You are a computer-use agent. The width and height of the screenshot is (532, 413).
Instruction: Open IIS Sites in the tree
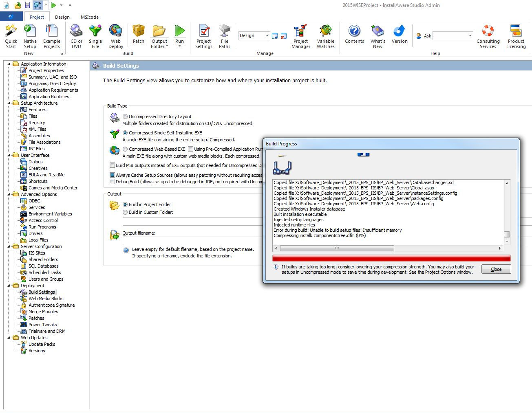[x=37, y=253]
